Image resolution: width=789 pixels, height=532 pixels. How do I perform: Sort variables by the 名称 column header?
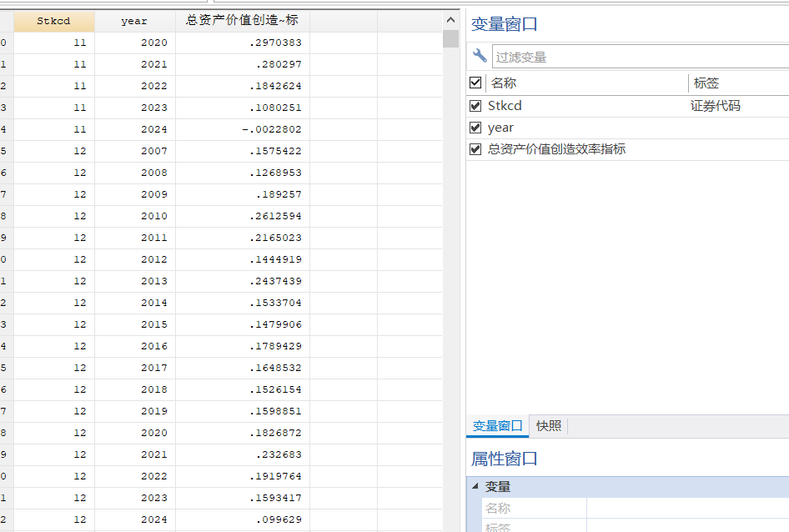pyautogui.click(x=504, y=83)
